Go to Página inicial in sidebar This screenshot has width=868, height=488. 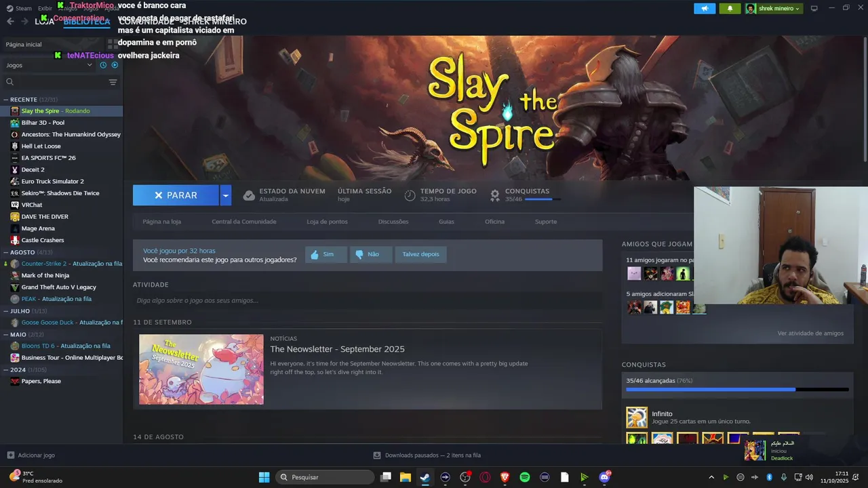tap(24, 44)
